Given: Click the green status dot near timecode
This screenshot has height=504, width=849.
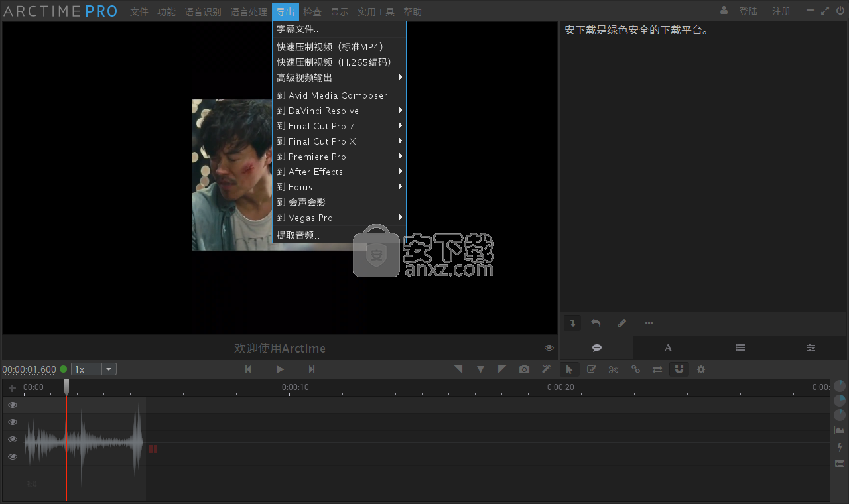Looking at the screenshot, I should tap(64, 369).
